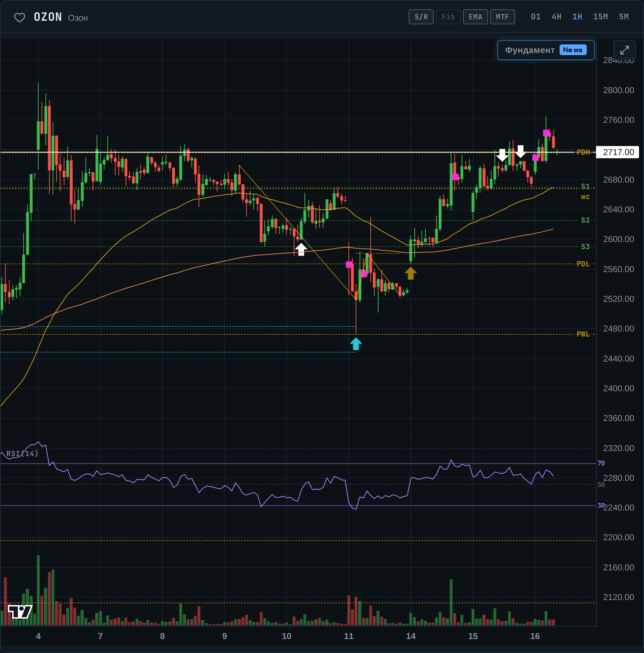
Task: Switch to the 4H timeframe
Action: pos(556,17)
